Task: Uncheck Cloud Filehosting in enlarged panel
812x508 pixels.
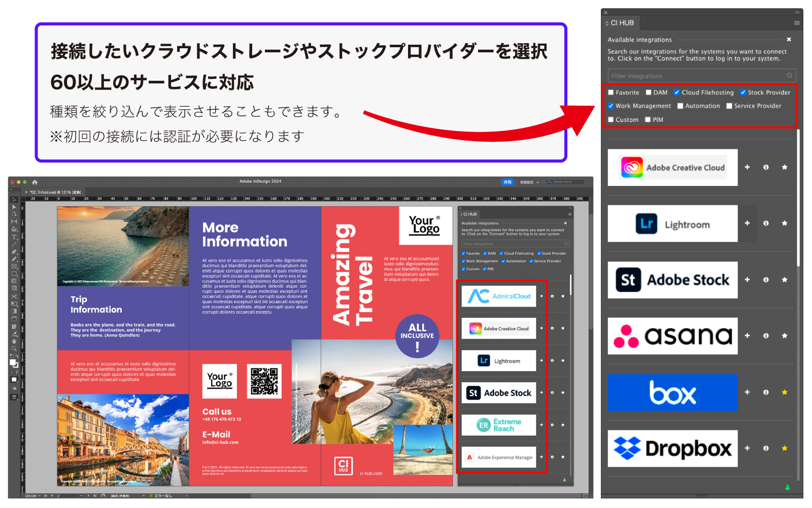Action: click(677, 92)
